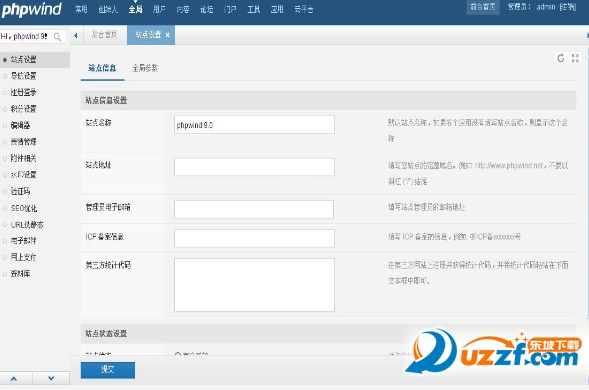Image resolution: width=589 pixels, height=390 pixels.
Task: Open SEO优化 in the sidebar
Action: [24, 208]
